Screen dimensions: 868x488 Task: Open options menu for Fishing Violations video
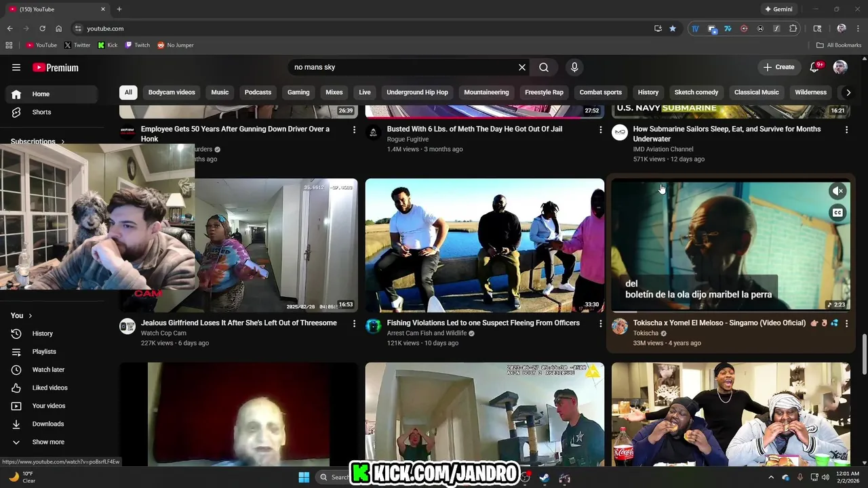[x=600, y=324]
